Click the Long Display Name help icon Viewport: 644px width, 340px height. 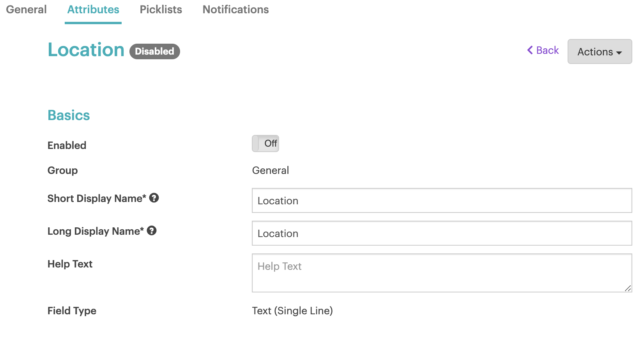[x=152, y=231]
